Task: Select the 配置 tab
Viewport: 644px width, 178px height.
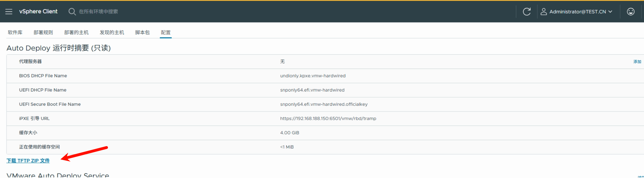Action: pos(166,32)
